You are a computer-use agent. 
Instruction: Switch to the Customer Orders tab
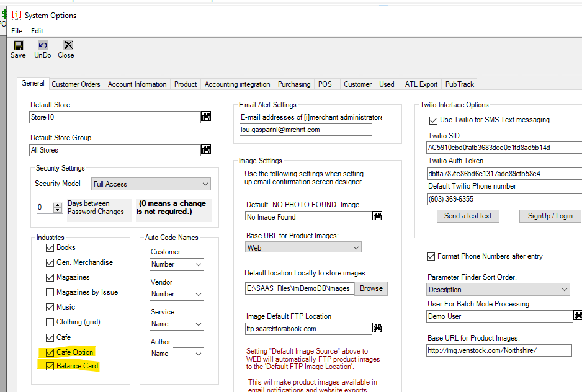point(76,84)
